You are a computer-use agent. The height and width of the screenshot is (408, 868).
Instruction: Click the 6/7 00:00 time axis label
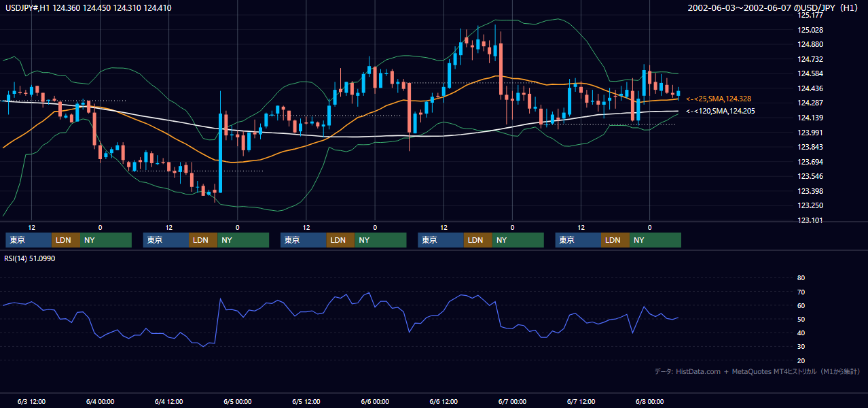tap(512, 401)
